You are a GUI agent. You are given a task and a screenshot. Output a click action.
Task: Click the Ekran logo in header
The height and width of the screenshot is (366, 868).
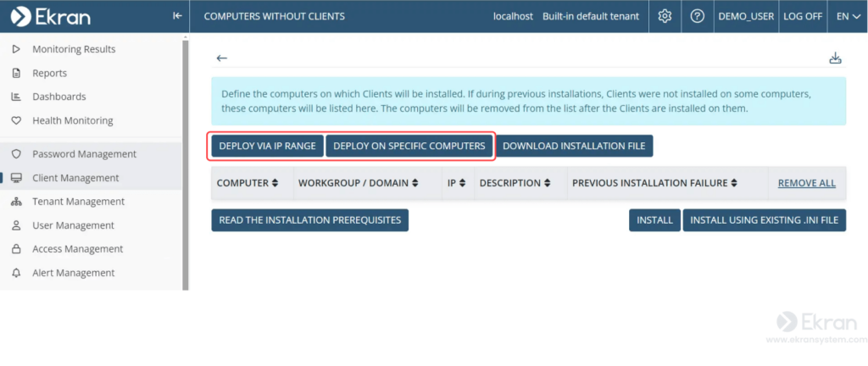[x=50, y=17]
